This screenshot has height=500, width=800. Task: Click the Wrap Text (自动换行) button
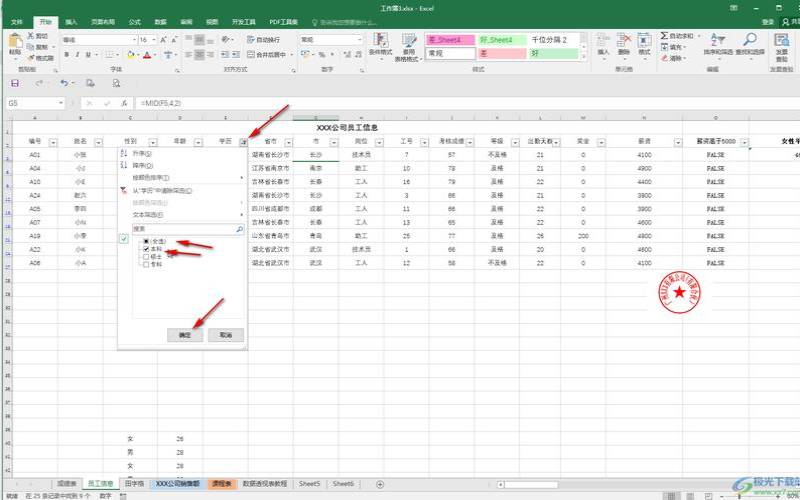click(263, 40)
